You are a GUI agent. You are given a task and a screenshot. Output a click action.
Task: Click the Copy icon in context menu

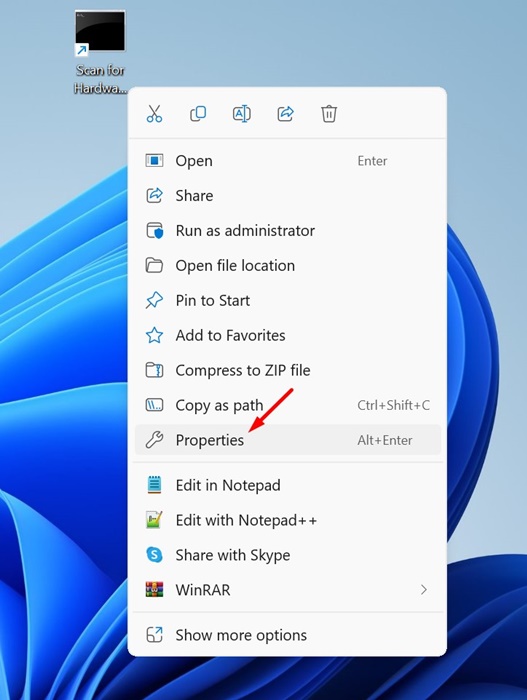[x=198, y=114]
